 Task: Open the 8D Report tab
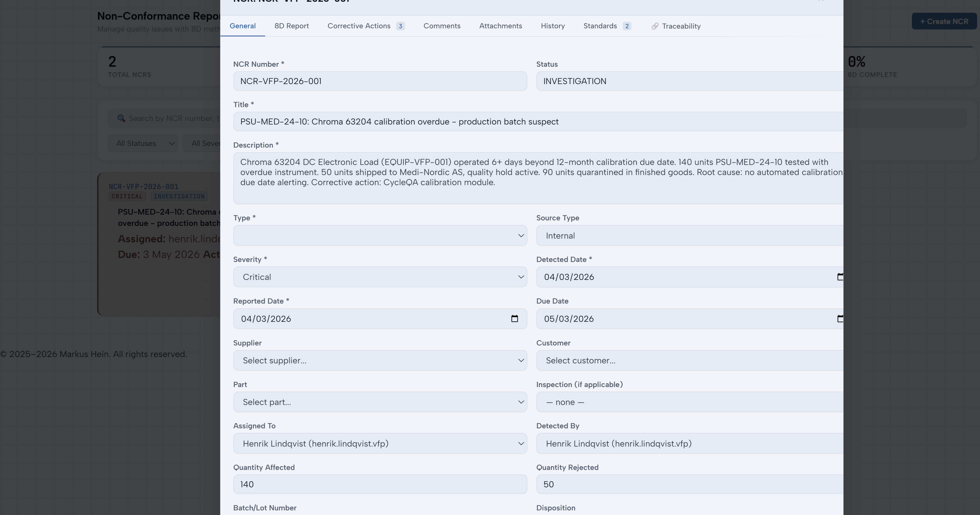[291, 26]
